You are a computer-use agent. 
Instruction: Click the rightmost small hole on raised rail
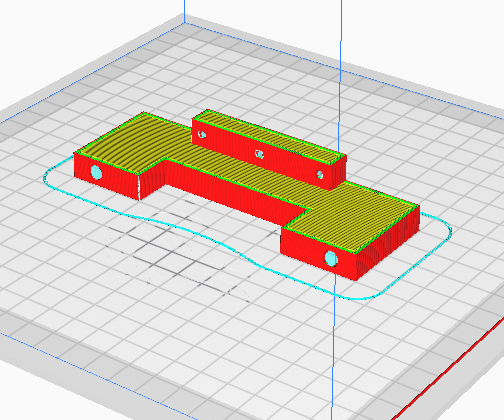[x=319, y=174]
